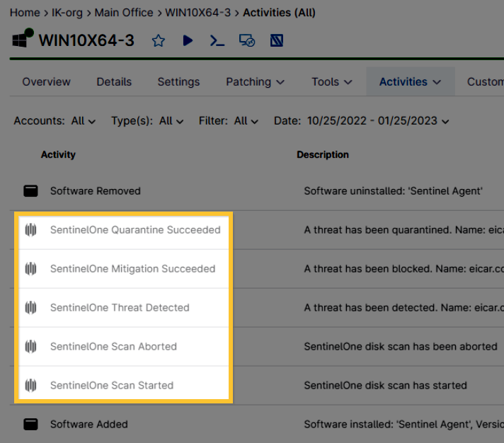
Task: Select the SentinelOne Threat Detected row
Action: [120, 308]
